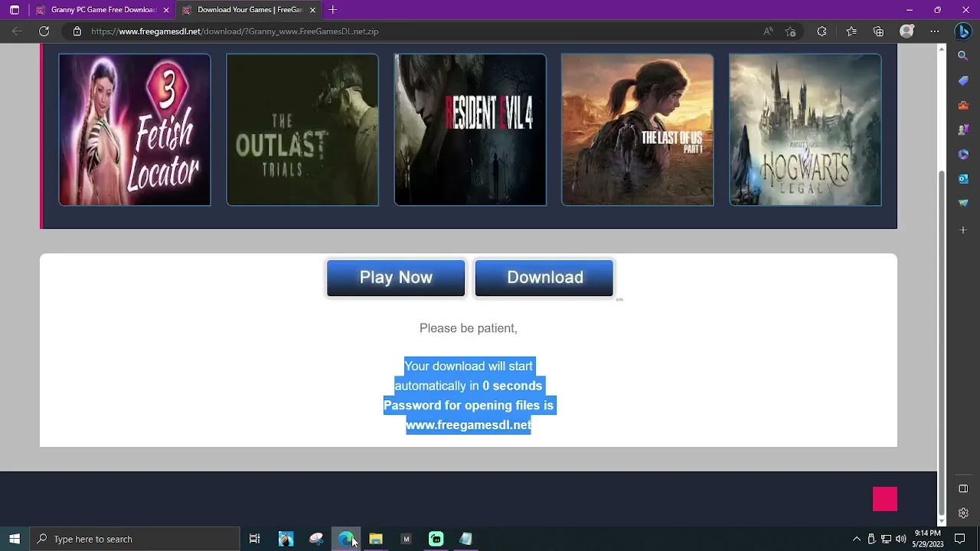Open the Shopping tag sidebar icon
This screenshot has height=551, width=980.
click(963, 80)
